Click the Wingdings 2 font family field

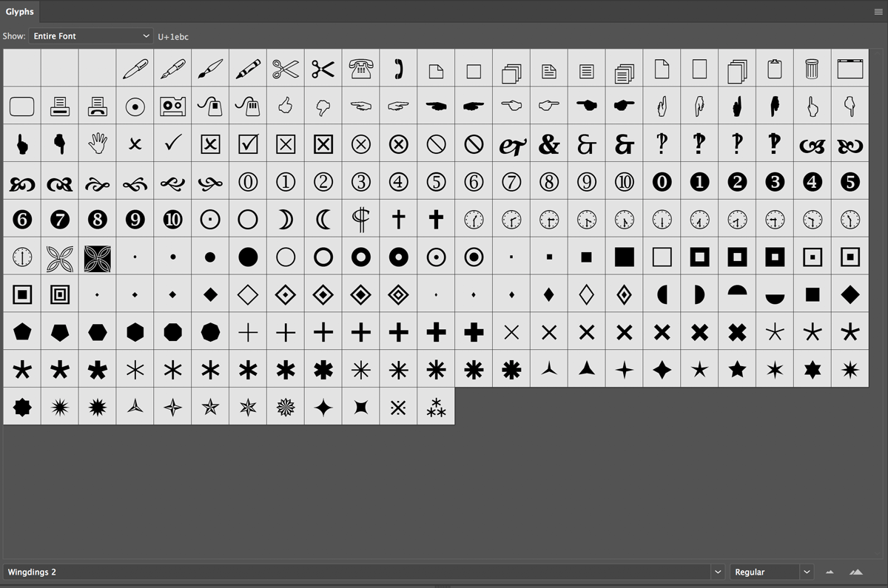click(357, 572)
